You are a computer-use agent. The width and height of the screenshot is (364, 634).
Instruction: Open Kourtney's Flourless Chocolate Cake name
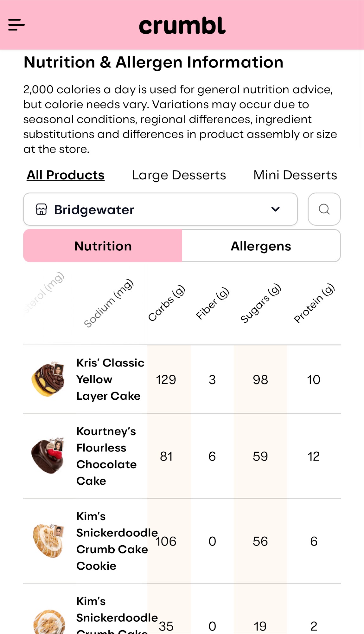pyautogui.click(x=106, y=456)
